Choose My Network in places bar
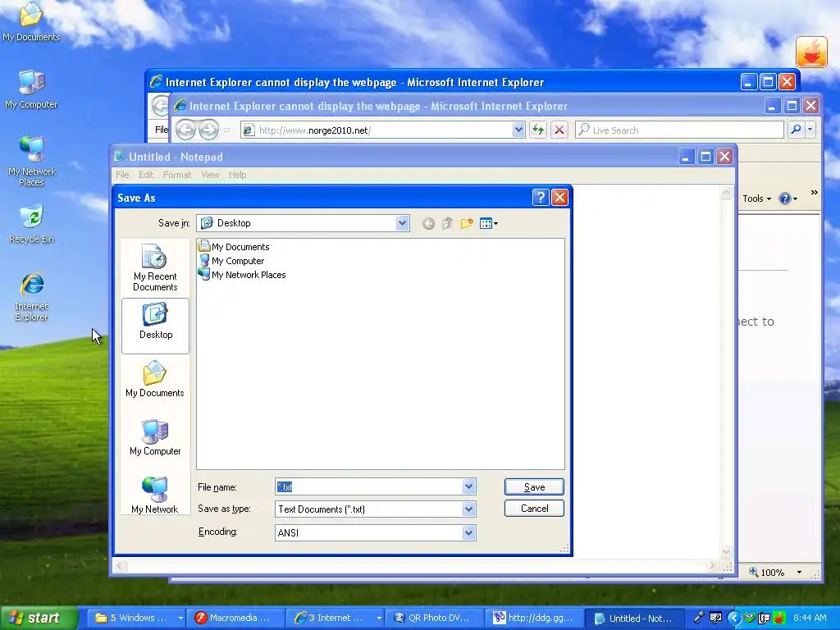 [x=155, y=495]
